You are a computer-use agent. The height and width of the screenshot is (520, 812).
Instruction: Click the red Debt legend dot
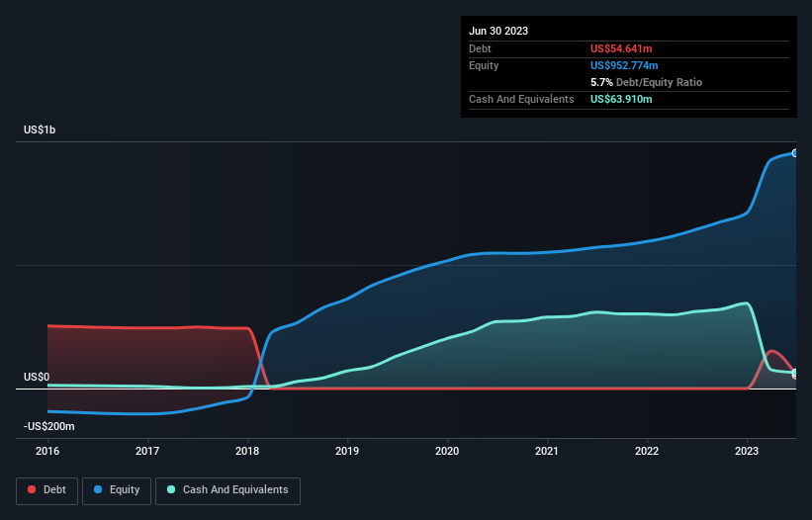tap(32, 489)
